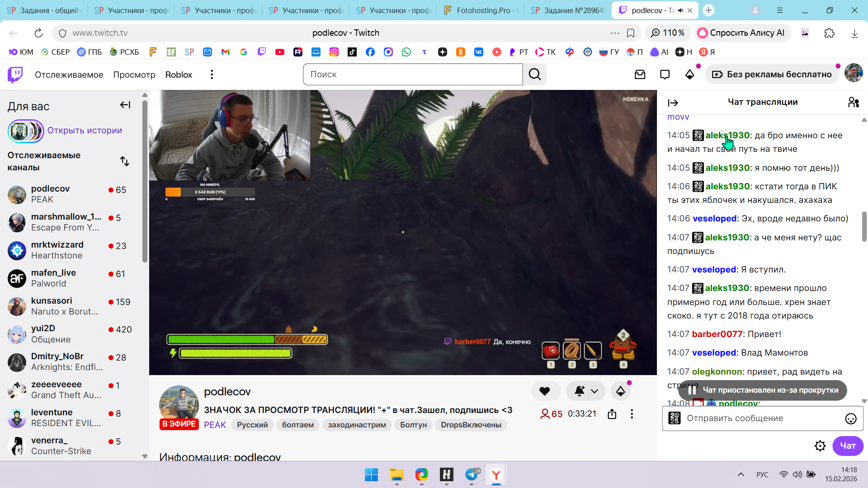The image size is (868, 488).
Task: Click the chat scrollbar thumb
Action: click(x=864, y=226)
